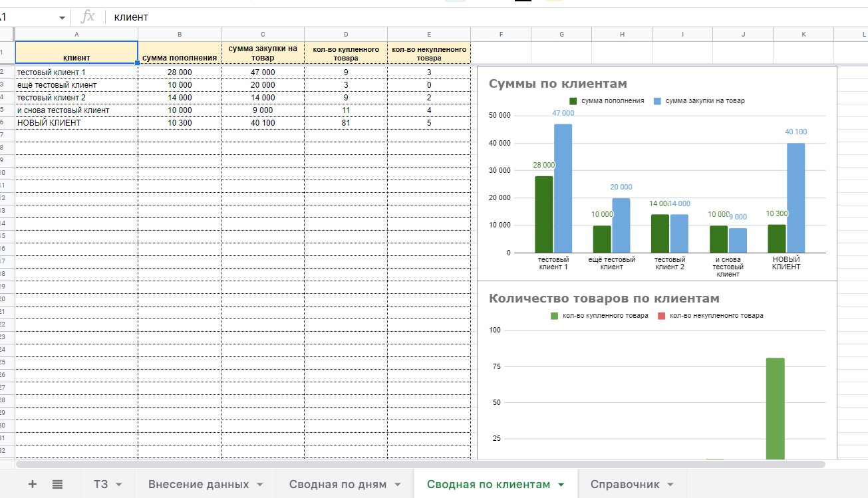Click the blue сумма закупки legend swatch

pyautogui.click(x=658, y=101)
